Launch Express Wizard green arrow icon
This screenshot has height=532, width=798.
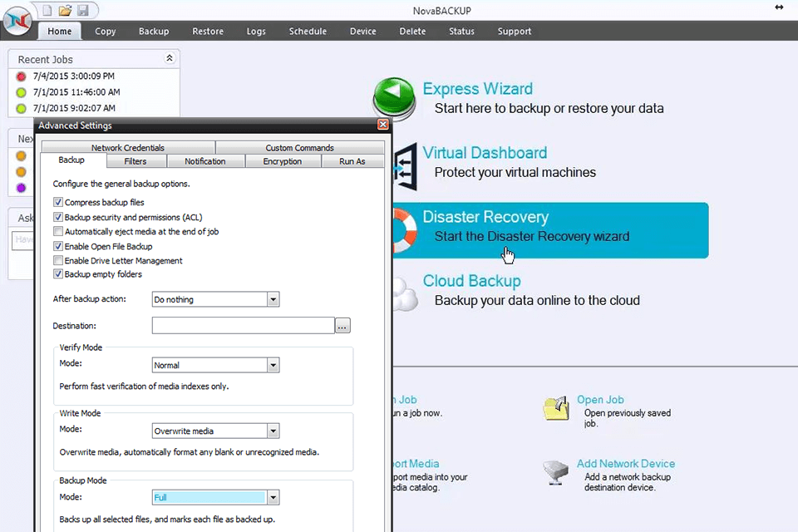tap(394, 99)
